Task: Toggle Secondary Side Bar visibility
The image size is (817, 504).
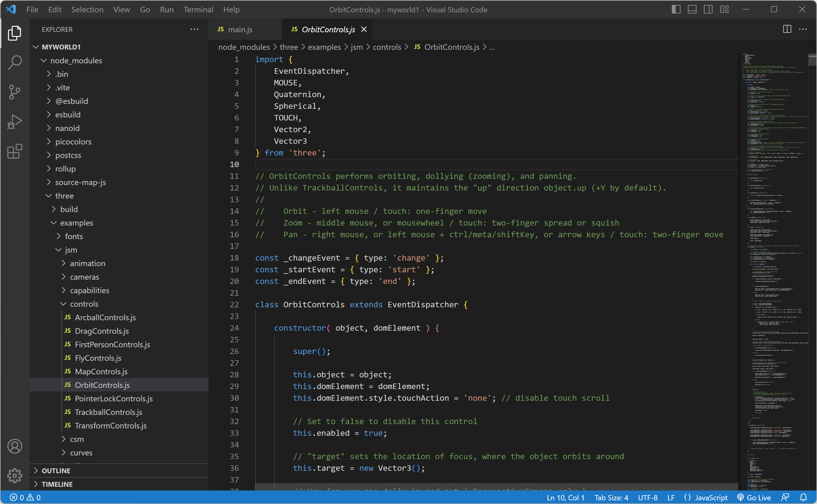Action: [708, 9]
